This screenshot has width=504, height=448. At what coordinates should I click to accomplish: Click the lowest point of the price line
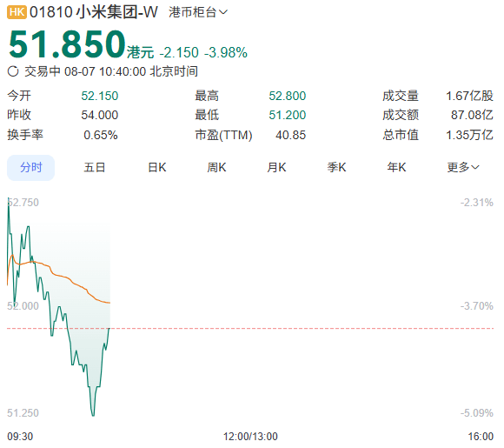(93, 415)
